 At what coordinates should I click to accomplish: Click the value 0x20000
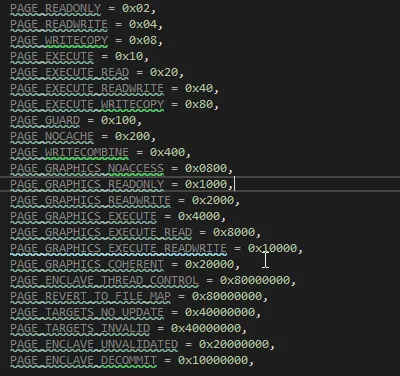click(x=209, y=264)
